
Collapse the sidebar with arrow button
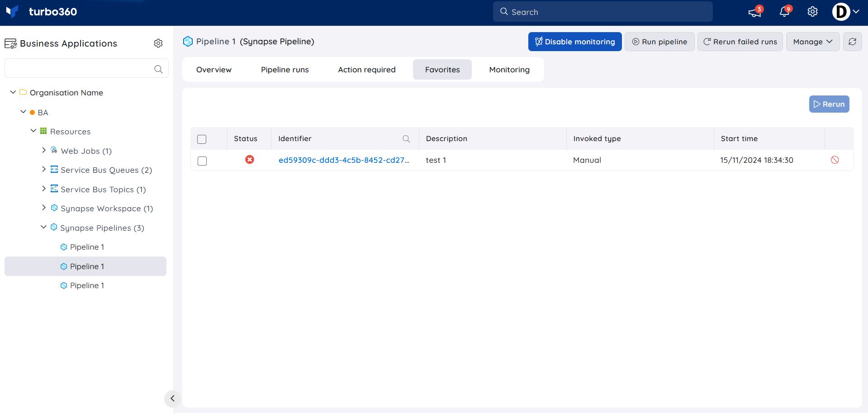pyautogui.click(x=172, y=399)
